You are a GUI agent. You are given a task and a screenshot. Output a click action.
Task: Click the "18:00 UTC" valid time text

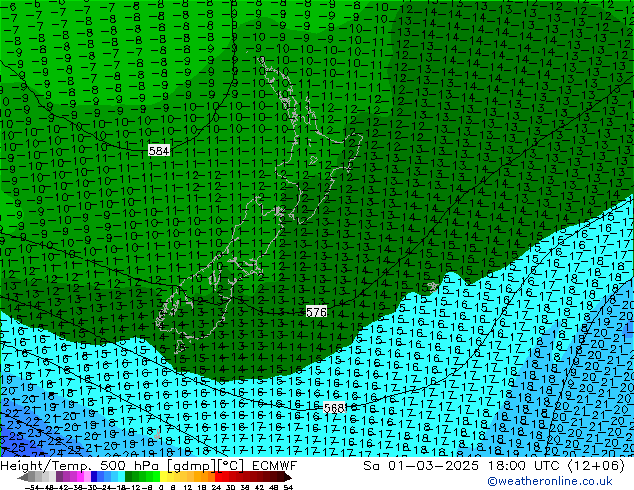[525, 466]
